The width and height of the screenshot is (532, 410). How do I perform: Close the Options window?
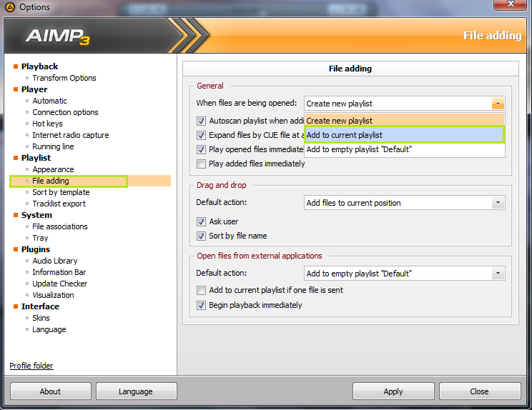(510, 4)
